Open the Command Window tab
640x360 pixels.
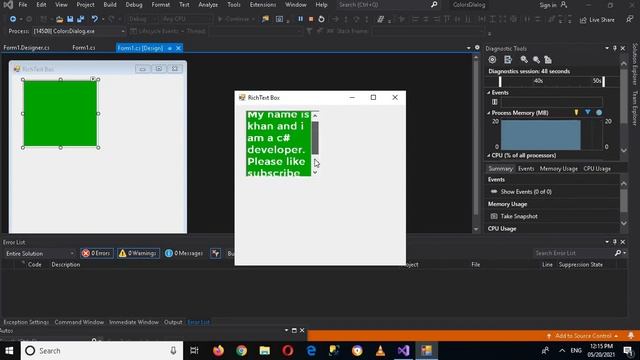tap(79, 322)
